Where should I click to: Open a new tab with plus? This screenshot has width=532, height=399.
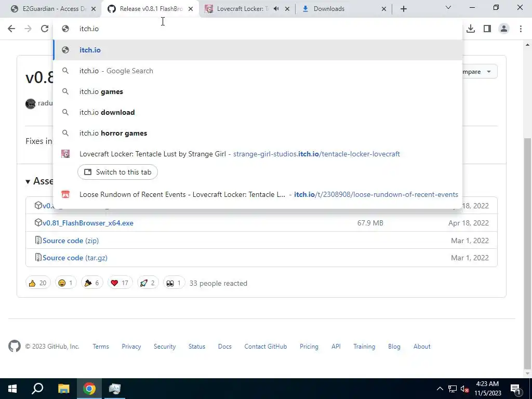coord(403,9)
